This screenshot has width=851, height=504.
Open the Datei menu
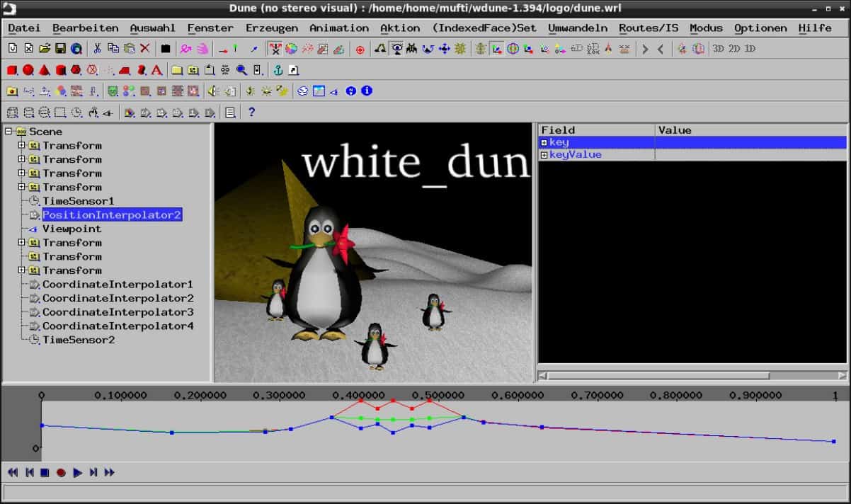tap(24, 28)
